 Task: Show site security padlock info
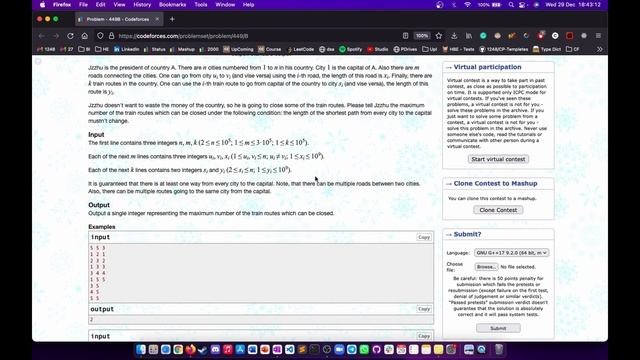(x=111, y=36)
